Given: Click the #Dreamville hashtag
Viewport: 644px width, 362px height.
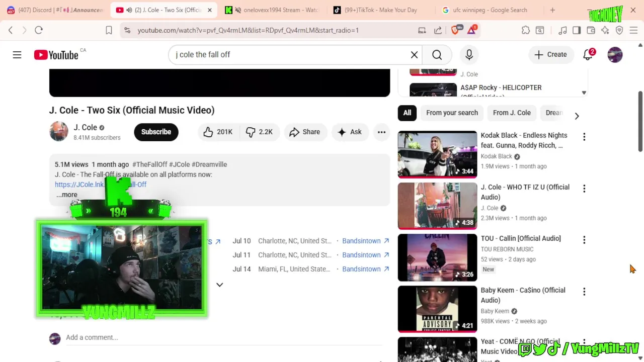Looking at the screenshot, I should (209, 164).
